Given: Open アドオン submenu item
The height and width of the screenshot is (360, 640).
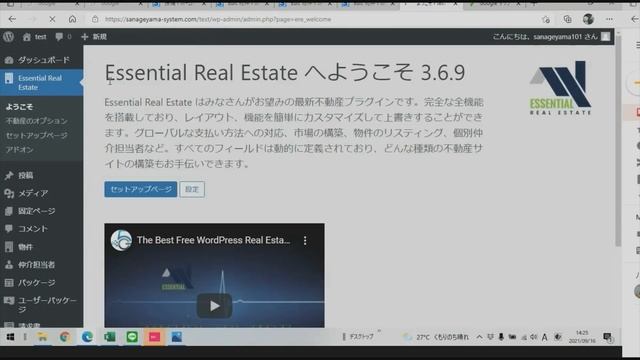Looking at the screenshot, I should (x=19, y=149).
